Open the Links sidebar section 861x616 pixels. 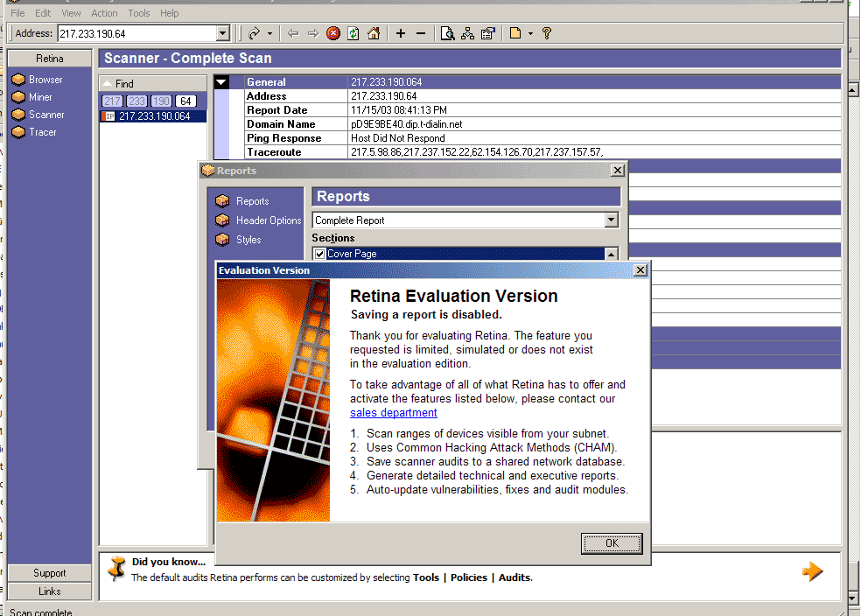point(49,591)
